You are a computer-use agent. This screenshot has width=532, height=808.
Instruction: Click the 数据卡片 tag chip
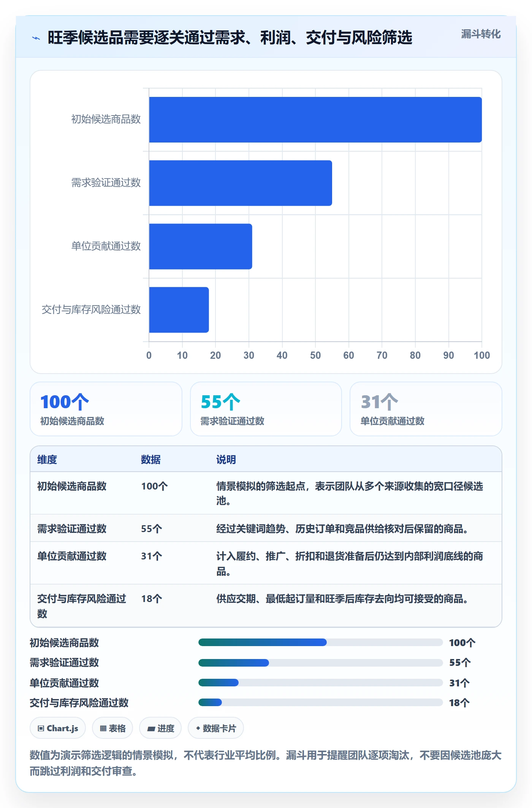(216, 728)
